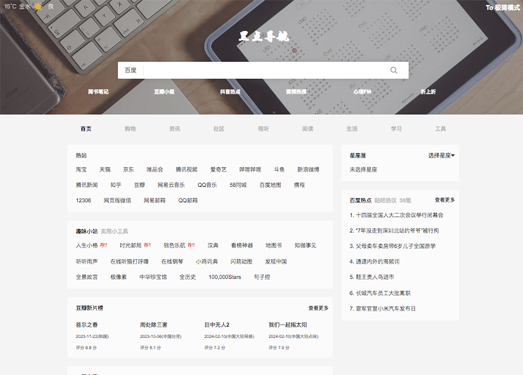
Task: Open the 长城汽车员工大批离职 hot topic
Action: coord(380,293)
